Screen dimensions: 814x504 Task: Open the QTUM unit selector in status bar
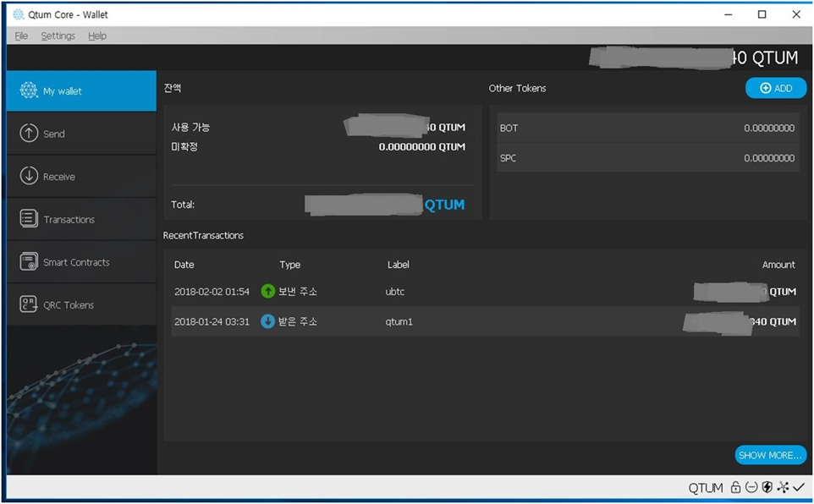pyautogui.click(x=706, y=487)
